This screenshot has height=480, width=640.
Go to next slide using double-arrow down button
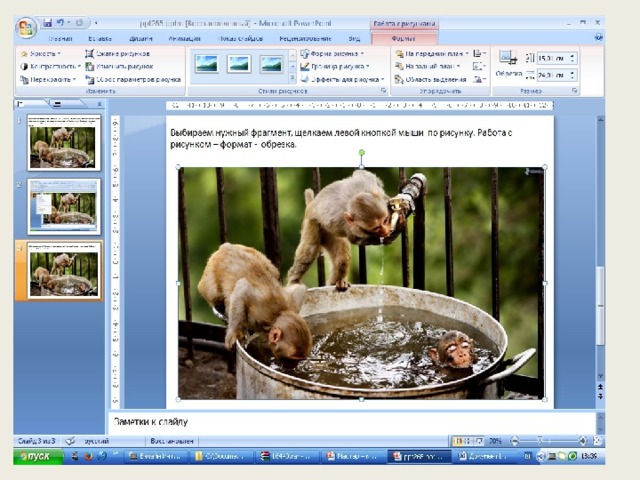[x=600, y=396]
